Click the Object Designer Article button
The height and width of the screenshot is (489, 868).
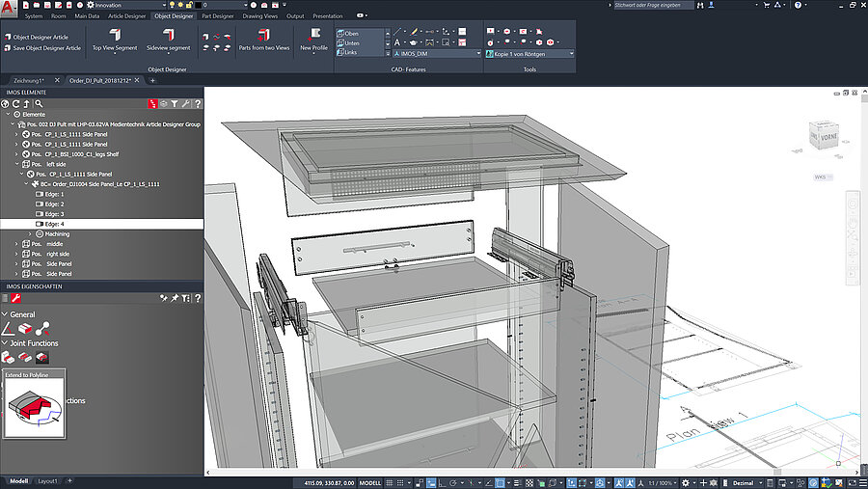point(39,37)
